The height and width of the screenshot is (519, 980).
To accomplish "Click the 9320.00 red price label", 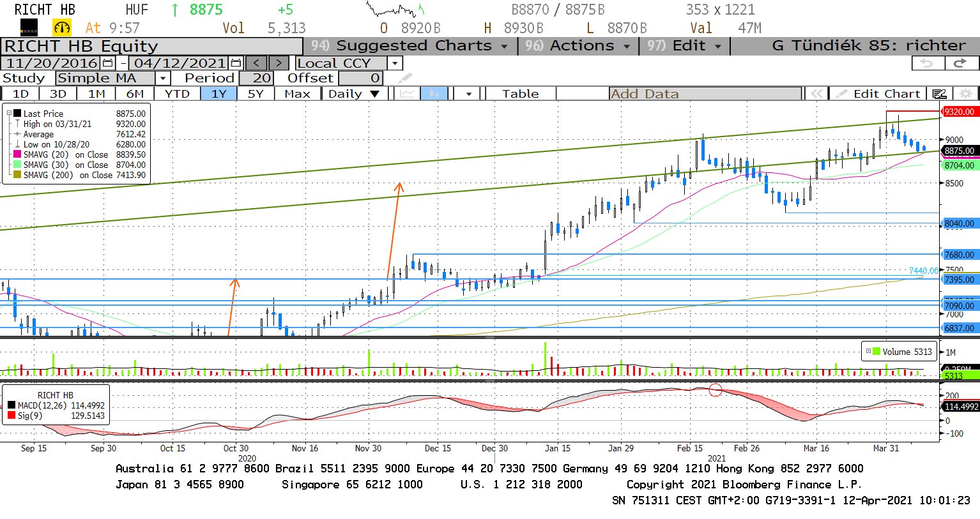I will (x=960, y=112).
